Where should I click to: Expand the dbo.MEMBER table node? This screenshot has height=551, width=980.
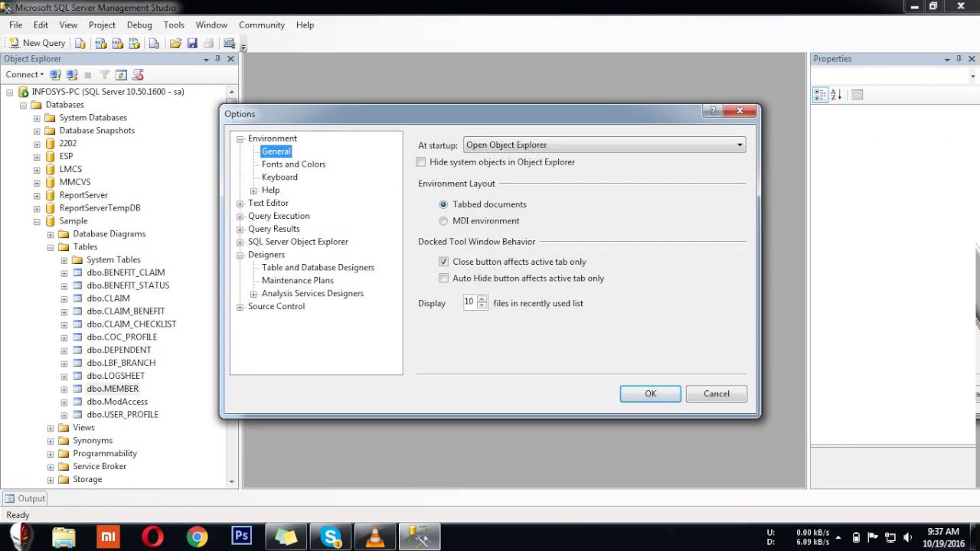coord(64,389)
